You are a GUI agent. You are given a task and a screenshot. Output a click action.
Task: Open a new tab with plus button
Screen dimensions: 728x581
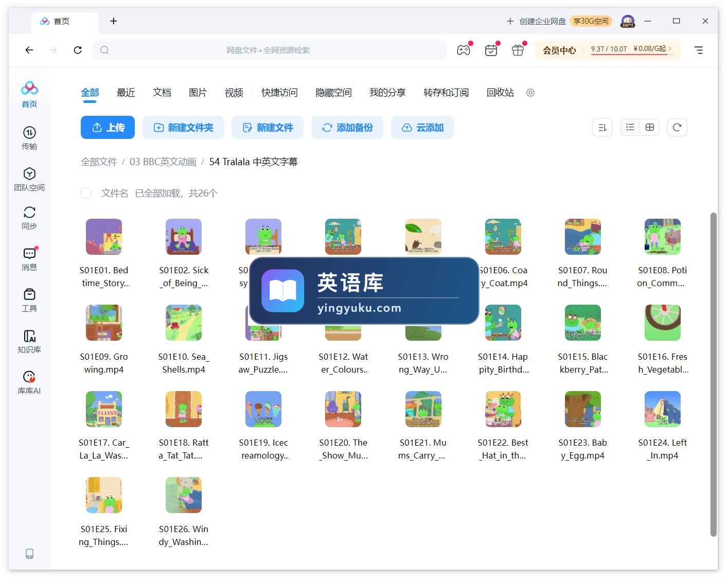tap(114, 21)
